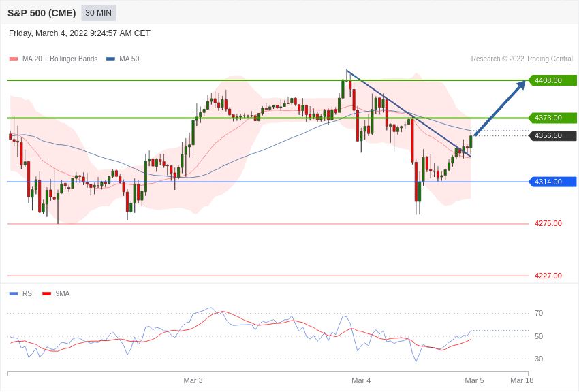Click the MA 20 + Bollinger Bands legend swatch
Viewport: 579px width, 392px height.
[14, 59]
